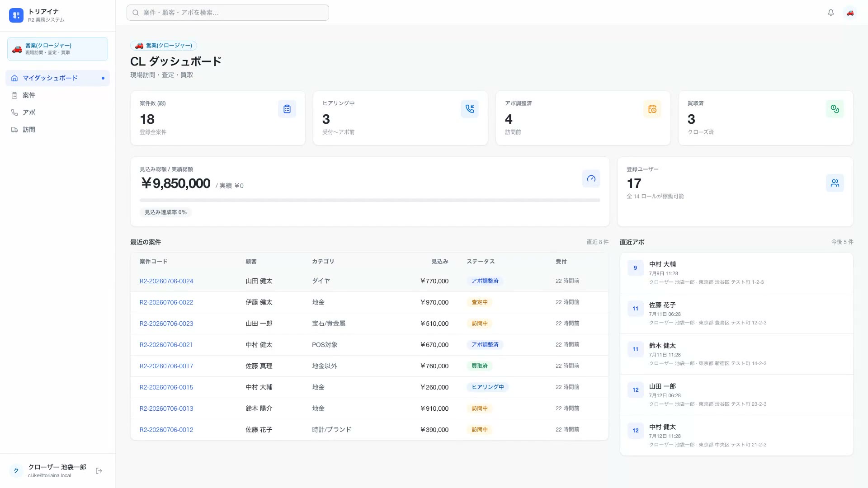Click 見込み column header
Viewport: 868px width, 488px height.
[439, 262]
